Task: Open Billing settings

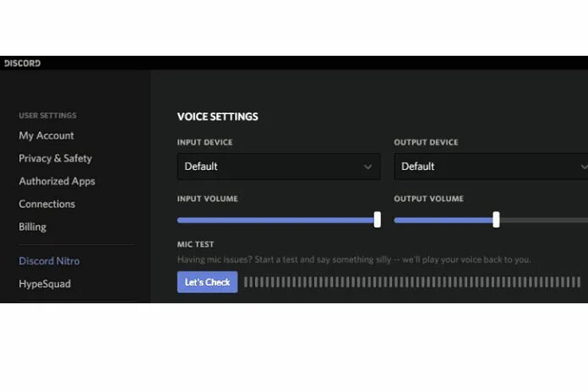Action: coord(33,227)
